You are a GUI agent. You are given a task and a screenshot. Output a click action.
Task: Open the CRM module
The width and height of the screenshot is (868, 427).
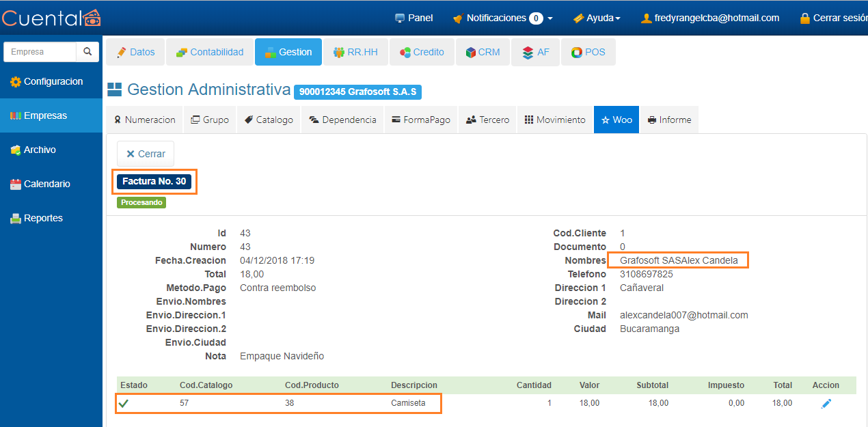483,52
